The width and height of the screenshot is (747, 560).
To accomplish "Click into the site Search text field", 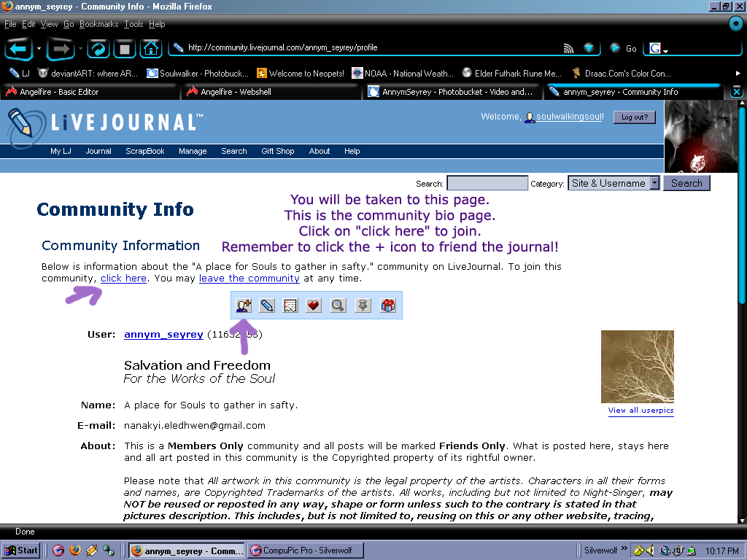I will pos(487,183).
